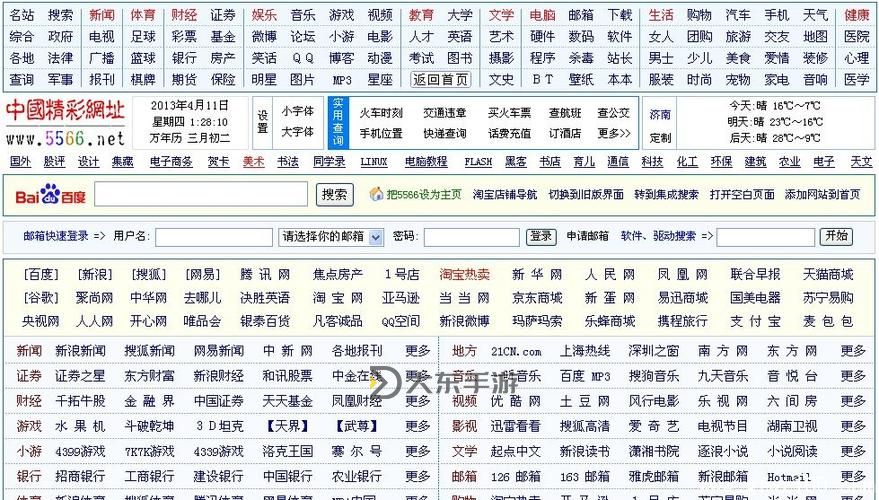879x500 pixels.
Task: Click the Baidu logo
Action: pyautogui.click(x=50, y=195)
